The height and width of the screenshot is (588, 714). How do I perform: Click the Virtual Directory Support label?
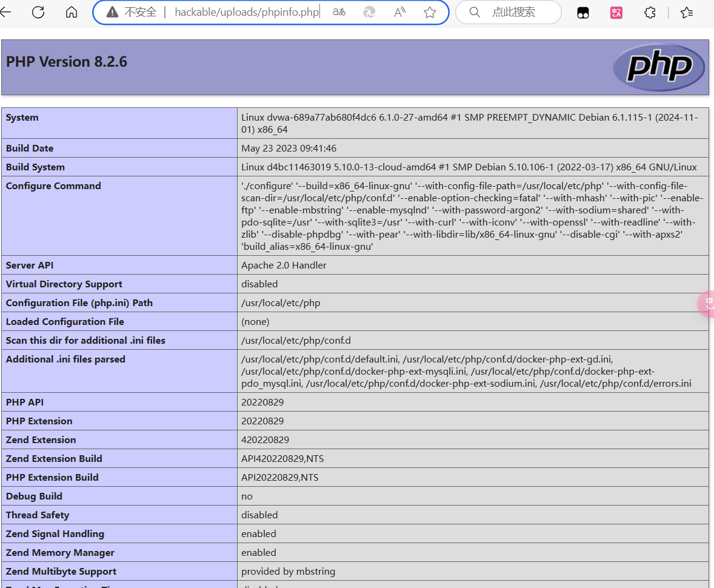(x=64, y=284)
